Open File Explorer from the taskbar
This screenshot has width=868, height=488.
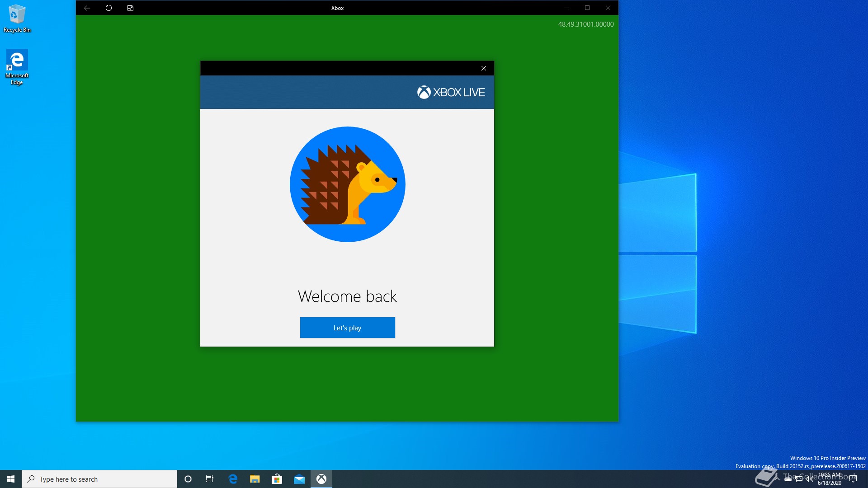pyautogui.click(x=255, y=479)
